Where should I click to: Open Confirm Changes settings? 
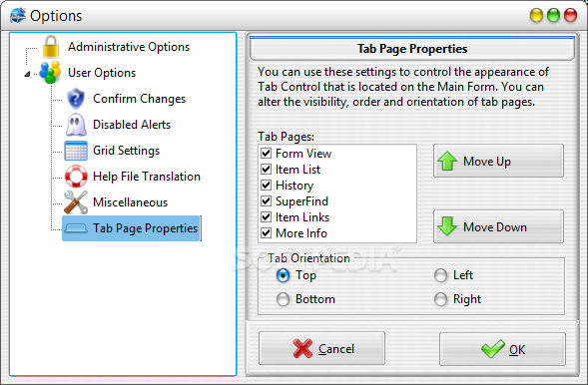[139, 99]
